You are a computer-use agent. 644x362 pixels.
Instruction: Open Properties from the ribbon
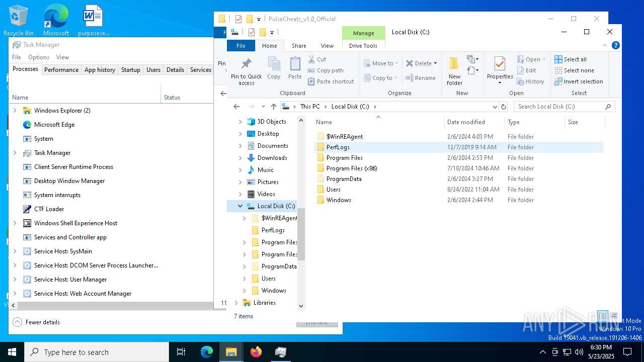pyautogui.click(x=500, y=70)
